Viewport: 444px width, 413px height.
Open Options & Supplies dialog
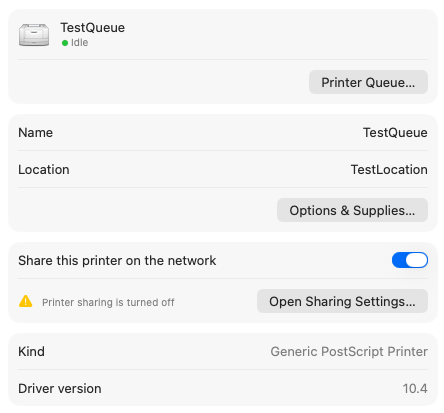352,210
